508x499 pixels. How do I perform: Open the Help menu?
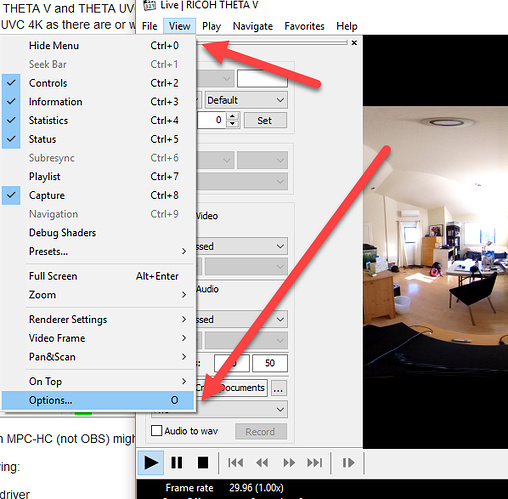(x=347, y=26)
